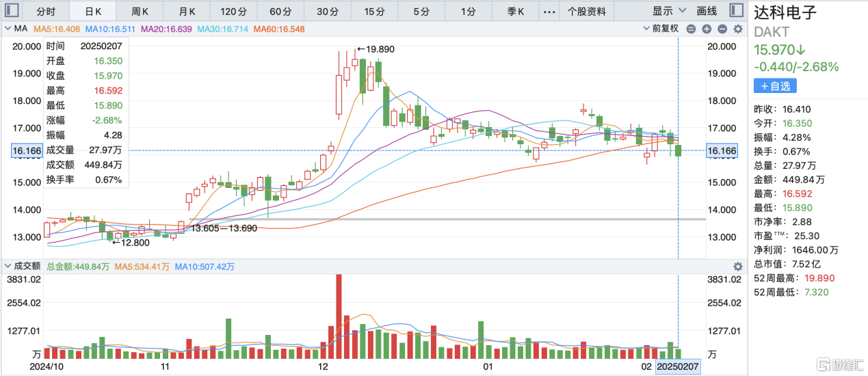
Task: Click the 15.970 current price in sidebar header
Action: pyautogui.click(x=779, y=50)
